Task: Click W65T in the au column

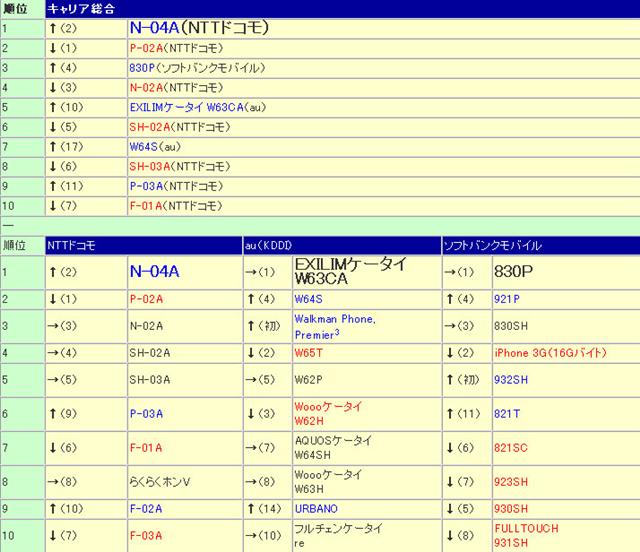Action: (309, 353)
